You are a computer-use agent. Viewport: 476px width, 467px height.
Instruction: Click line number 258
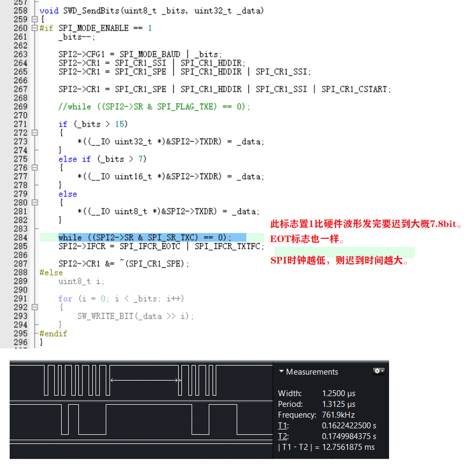tap(20, 11)
